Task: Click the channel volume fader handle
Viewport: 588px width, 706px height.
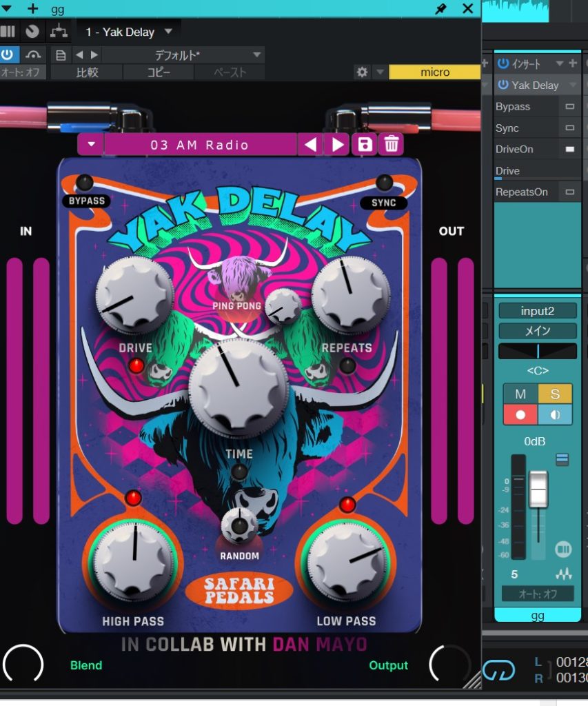Action: tap(538, 482)
